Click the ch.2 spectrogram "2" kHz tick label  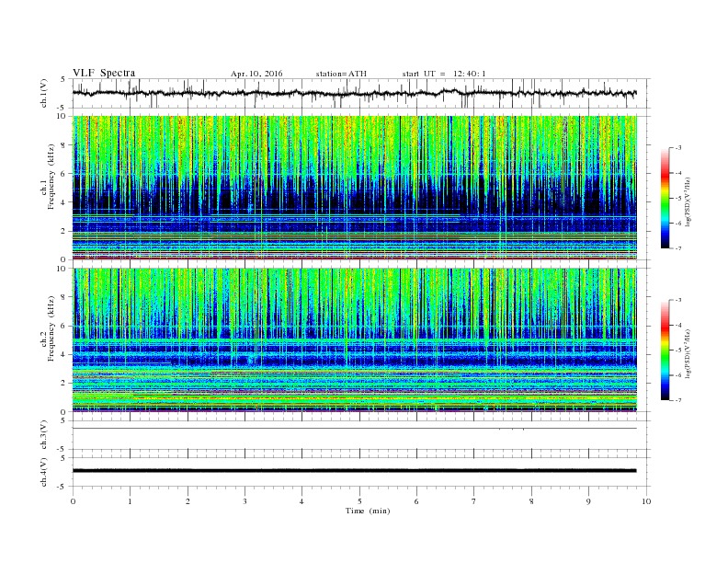click(63, 384)
